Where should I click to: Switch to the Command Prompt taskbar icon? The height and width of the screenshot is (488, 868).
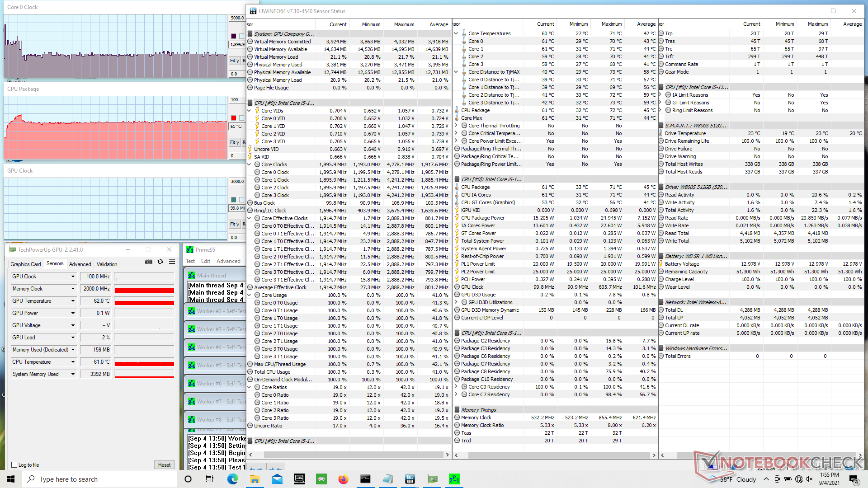pyautogui.click(x=365, y=479)
